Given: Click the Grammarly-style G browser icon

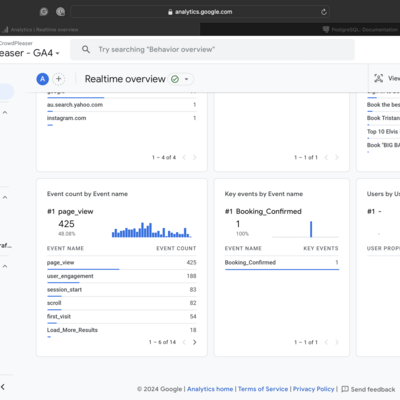Looking at the screenshot, I should (44, 12).
